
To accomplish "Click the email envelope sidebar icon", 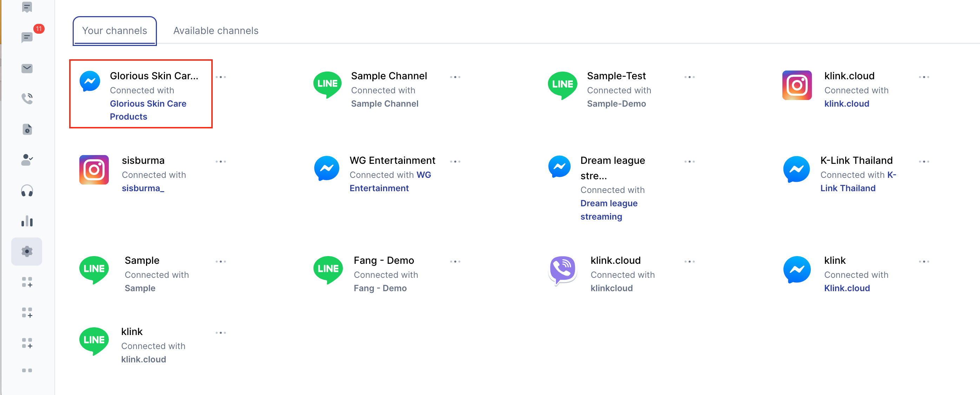I will tap(27, 68).
